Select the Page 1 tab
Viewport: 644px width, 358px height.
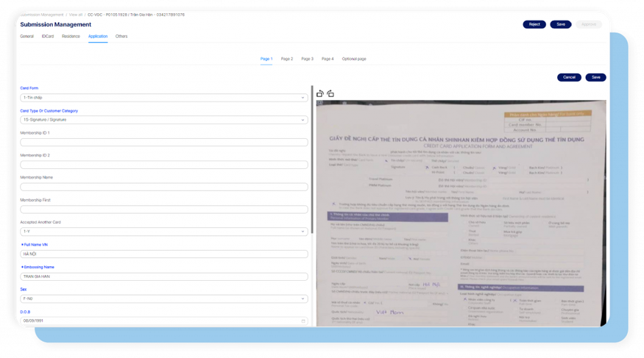click(266, 59)
